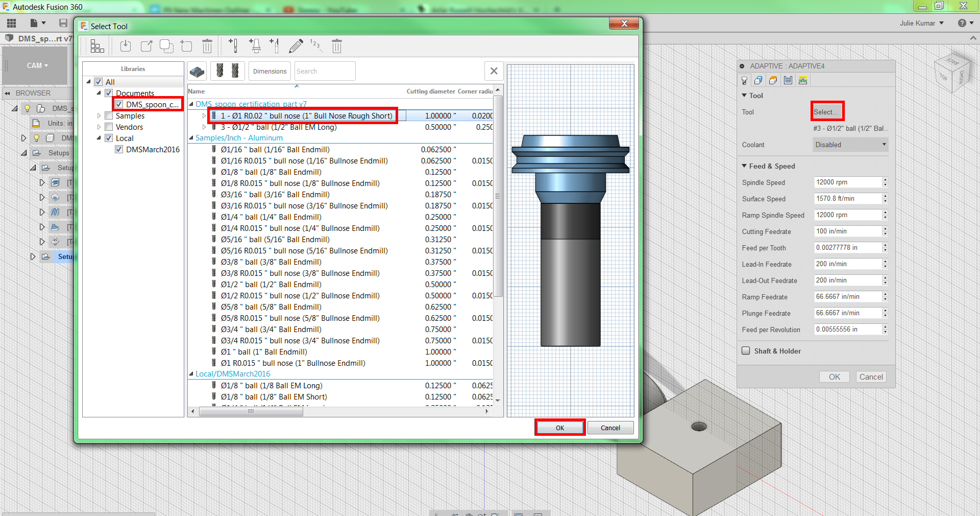Image resolution: width=980 pixels, height=516 pixels.
Task: Expand the Vendors library node
Action: point(99,127)
